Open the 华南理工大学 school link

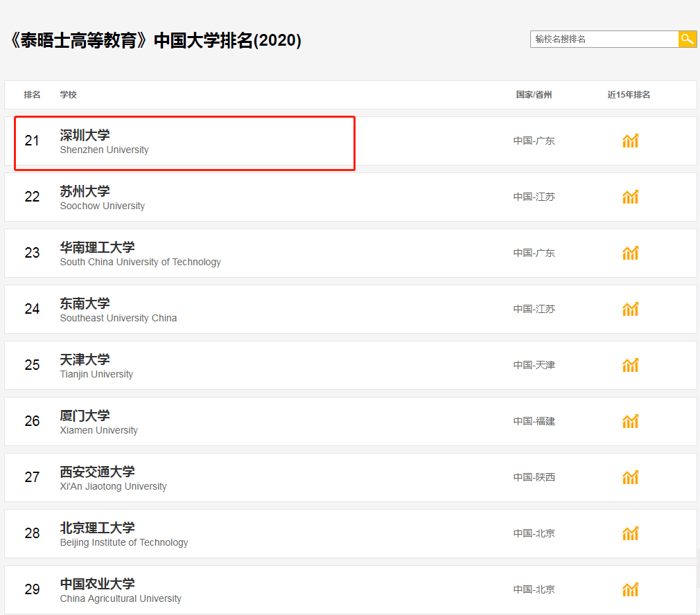pos(97,247)
